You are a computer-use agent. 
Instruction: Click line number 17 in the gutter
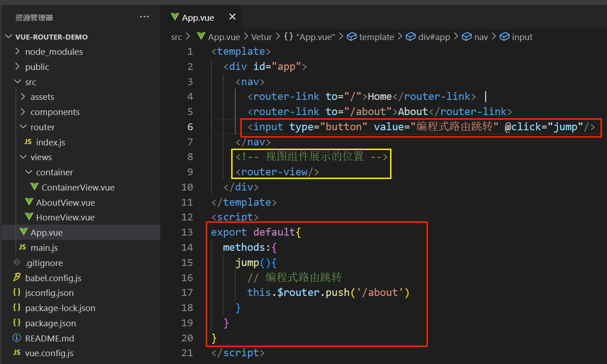(x=187, y=292)
